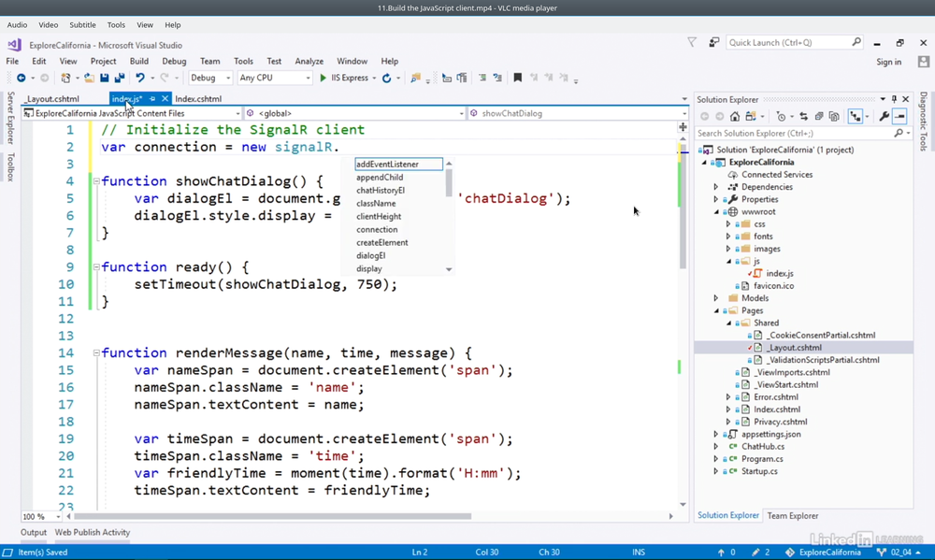Toggle auto-hide pin on Solution Explorer
Viewport: 935px width, 560px height.
894,99
